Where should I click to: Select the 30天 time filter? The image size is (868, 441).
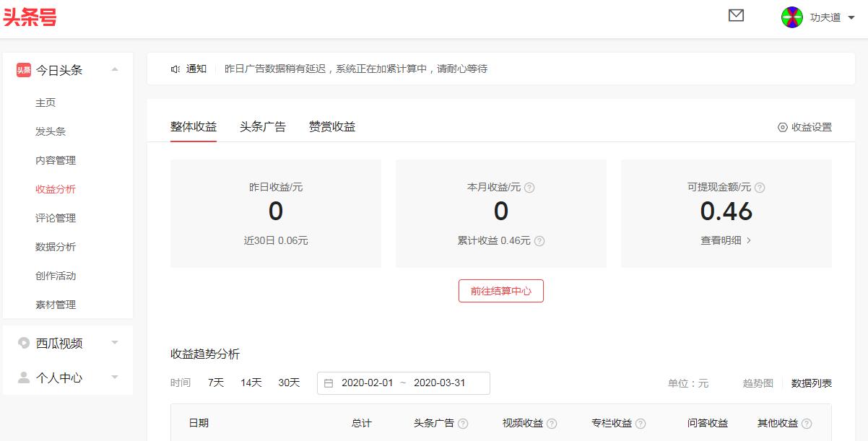click(x=289, y=383)
